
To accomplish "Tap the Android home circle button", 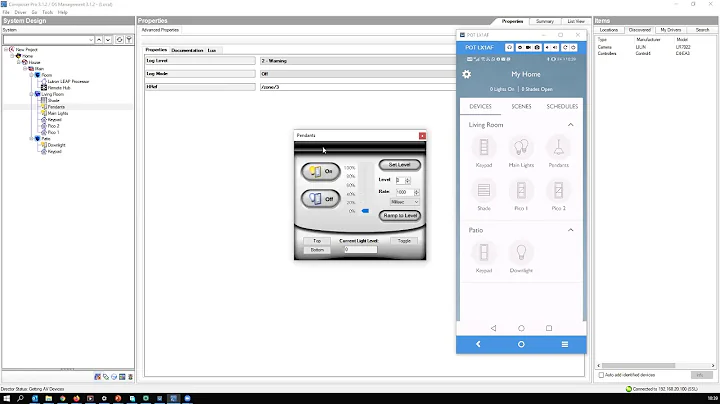I will coord(521,328).
